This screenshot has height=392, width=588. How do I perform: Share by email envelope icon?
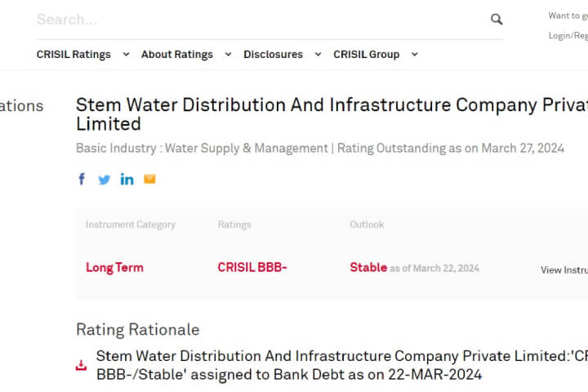(x=149, y=179)
